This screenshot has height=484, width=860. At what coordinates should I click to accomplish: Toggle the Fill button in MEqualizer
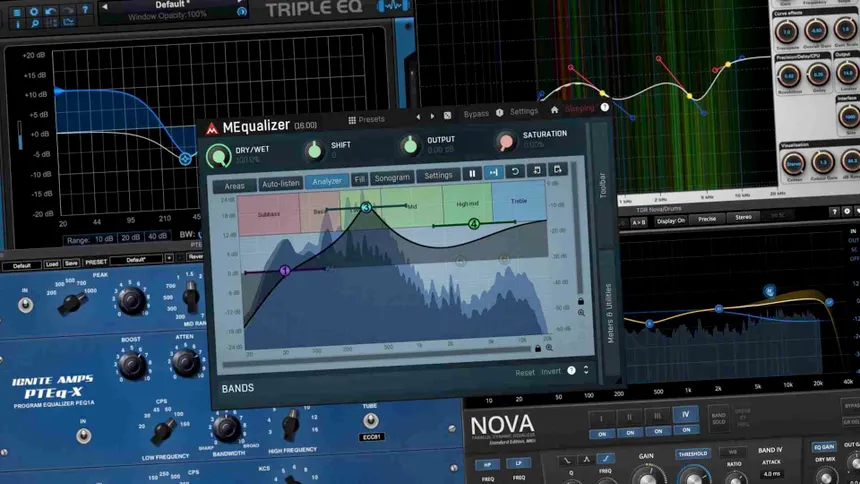359,179
